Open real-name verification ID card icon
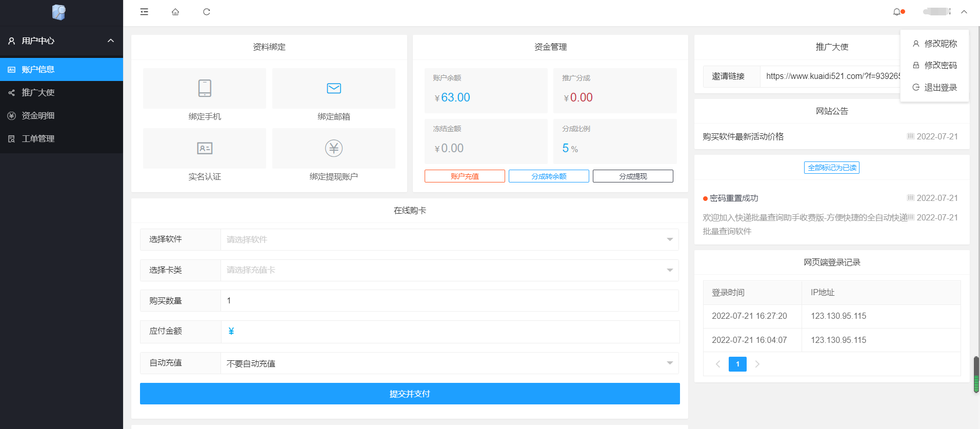Screen dimensions: 980x429 pyautogui.click(x=205, y=148)
